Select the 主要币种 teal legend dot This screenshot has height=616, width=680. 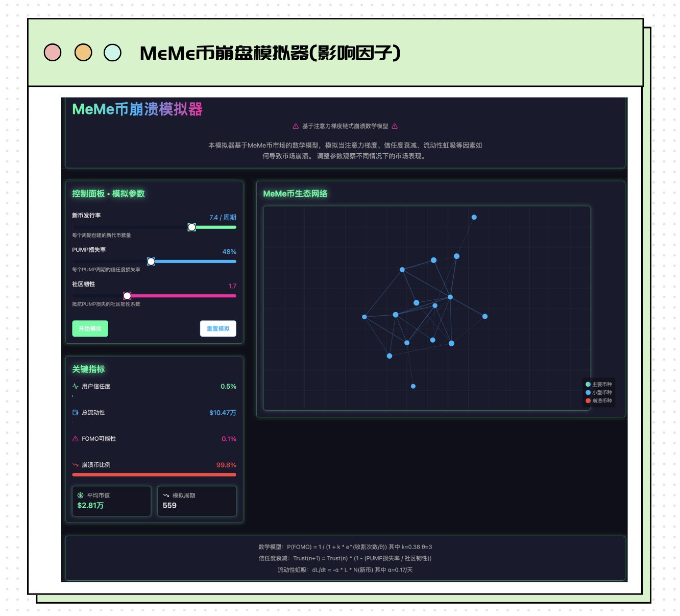(588, 384)
